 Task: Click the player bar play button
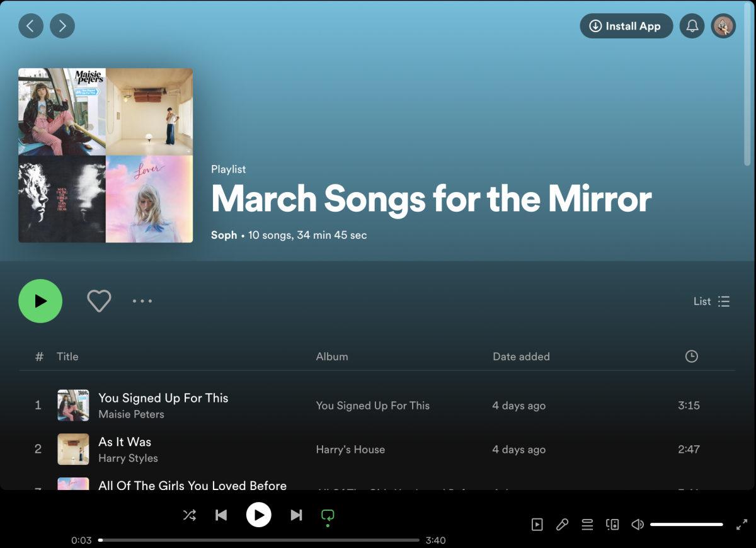[x=258, y=515]
